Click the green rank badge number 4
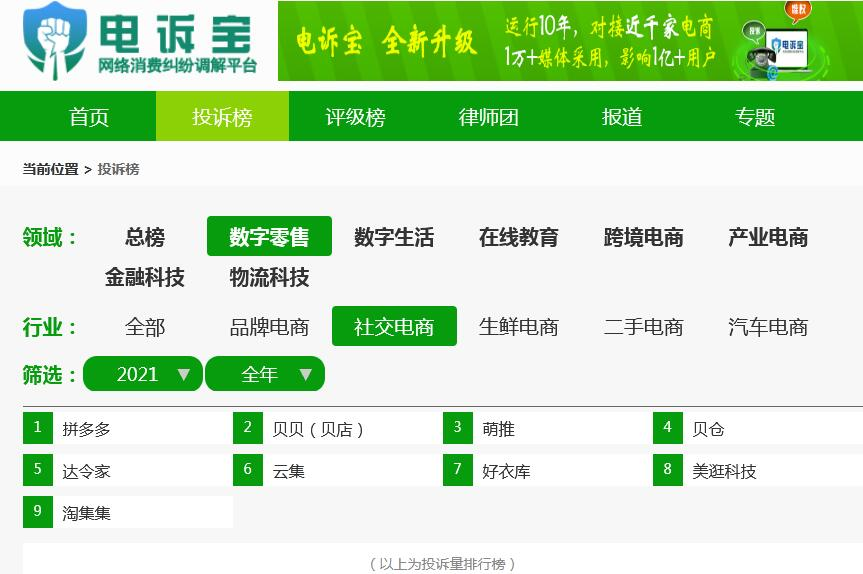Screen dimensions: 863x574 [x=668, y=428]
